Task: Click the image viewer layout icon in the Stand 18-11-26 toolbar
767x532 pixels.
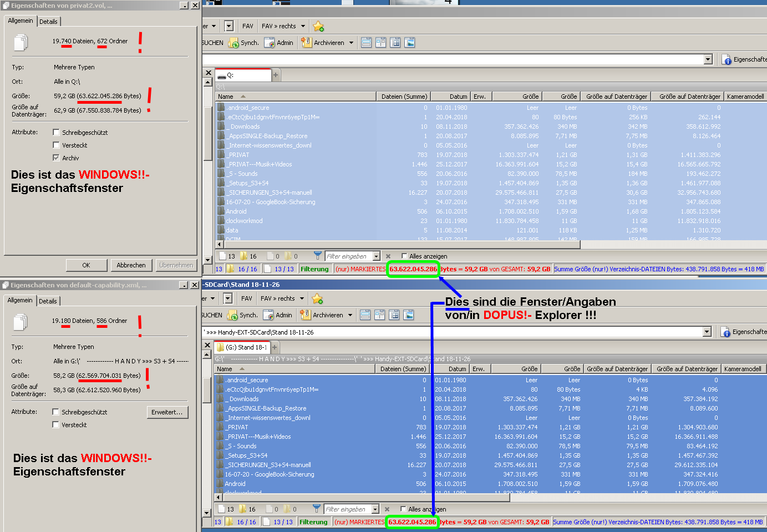Action: (409, 315)
